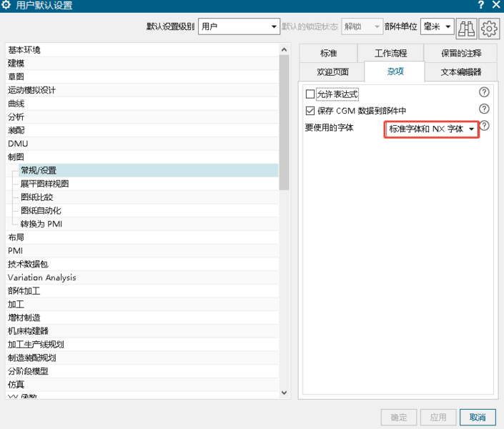Switch to the 欢迎页面 tab
Screen dimensions: 504x429
(x=332, y=72)
